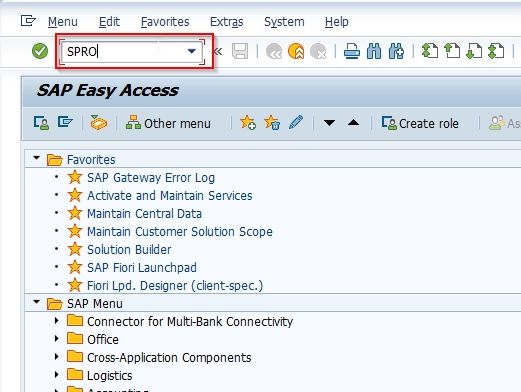Go to the last page icon
The image size is (521, 392).
pos(496,51)
